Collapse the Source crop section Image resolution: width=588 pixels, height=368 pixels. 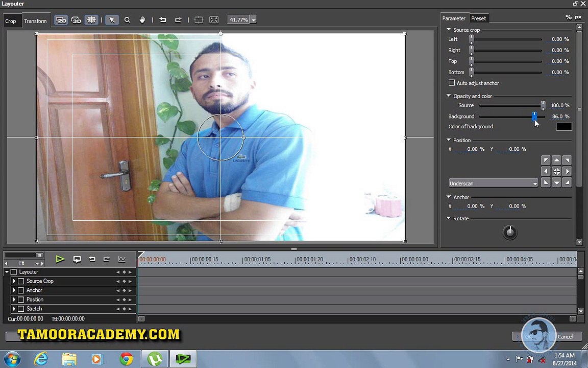tap(449, 29)
